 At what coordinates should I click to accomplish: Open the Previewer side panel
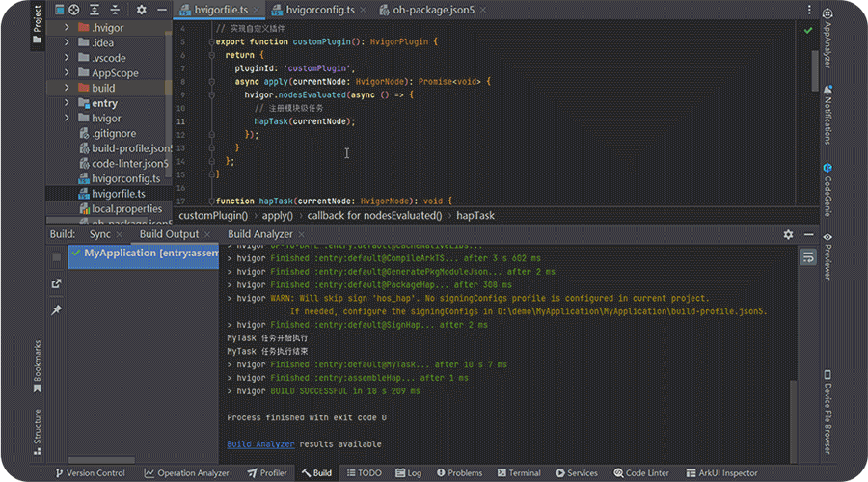[x=827, y=256]
